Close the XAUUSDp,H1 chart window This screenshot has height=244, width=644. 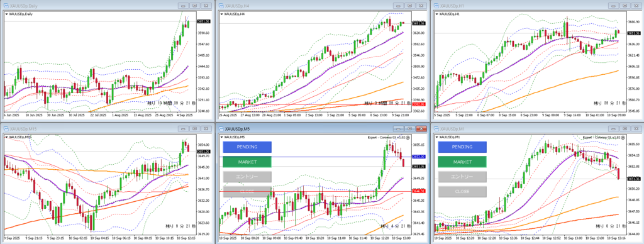click(636, 6)
